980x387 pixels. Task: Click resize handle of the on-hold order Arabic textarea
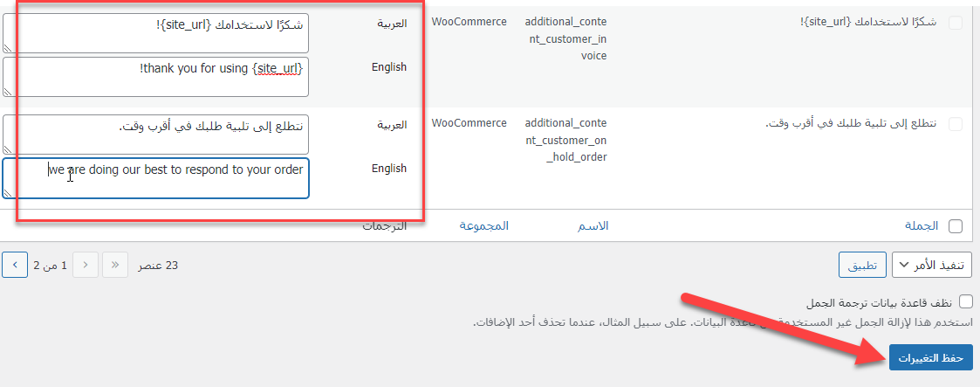[x=8, y=149]
